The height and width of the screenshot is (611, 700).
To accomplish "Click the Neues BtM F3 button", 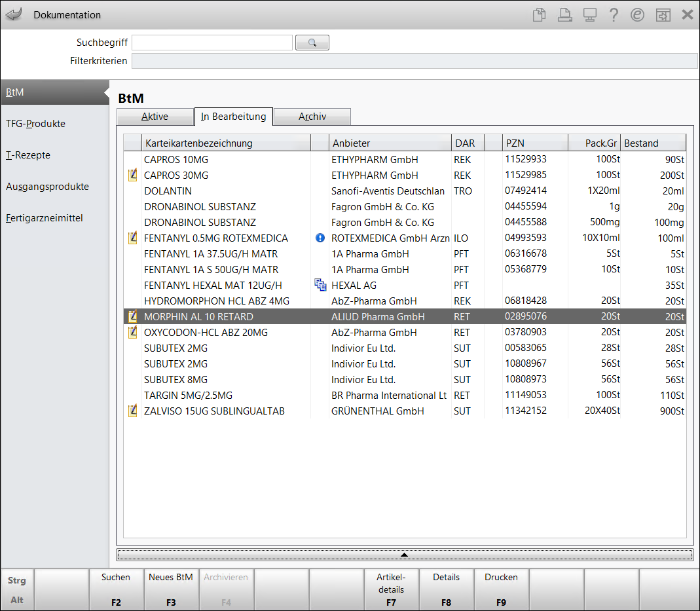I will coord(171,589).
